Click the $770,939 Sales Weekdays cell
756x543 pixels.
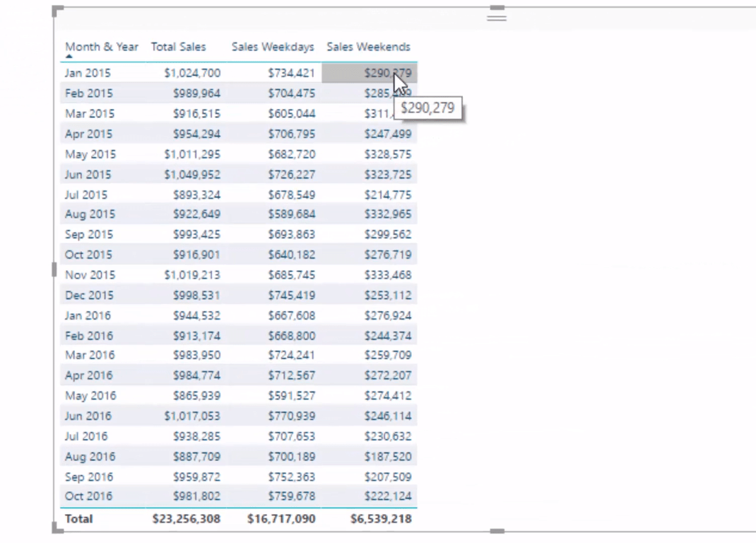292,416
